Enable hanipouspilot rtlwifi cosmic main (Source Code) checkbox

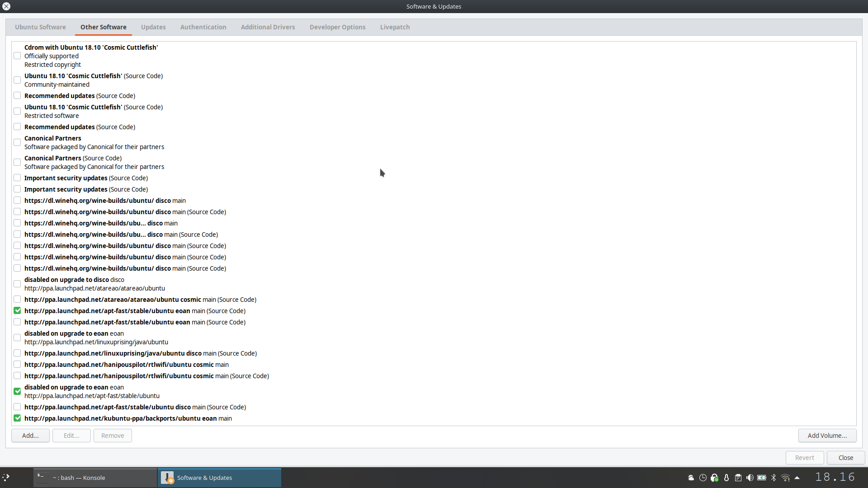tap(17, 375)
